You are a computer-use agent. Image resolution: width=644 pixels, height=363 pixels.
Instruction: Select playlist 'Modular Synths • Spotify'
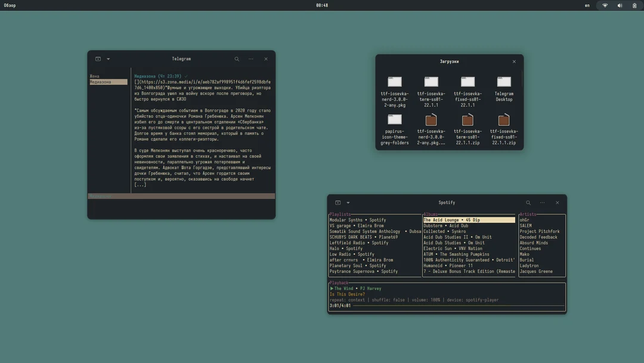pyautogui.click(x=357, y=220)
